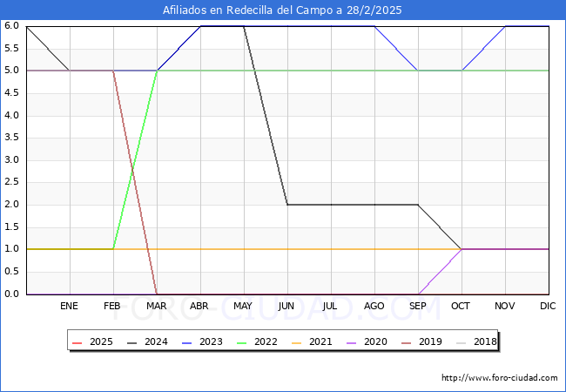Click the 2023 line point at ABR value 6
This screenshot has width=566, height=392.
[200, 26]
